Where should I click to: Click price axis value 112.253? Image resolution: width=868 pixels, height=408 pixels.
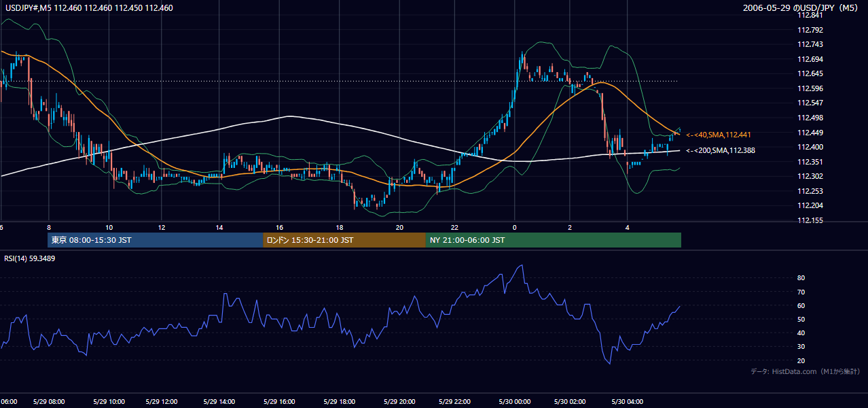(811, 191)
